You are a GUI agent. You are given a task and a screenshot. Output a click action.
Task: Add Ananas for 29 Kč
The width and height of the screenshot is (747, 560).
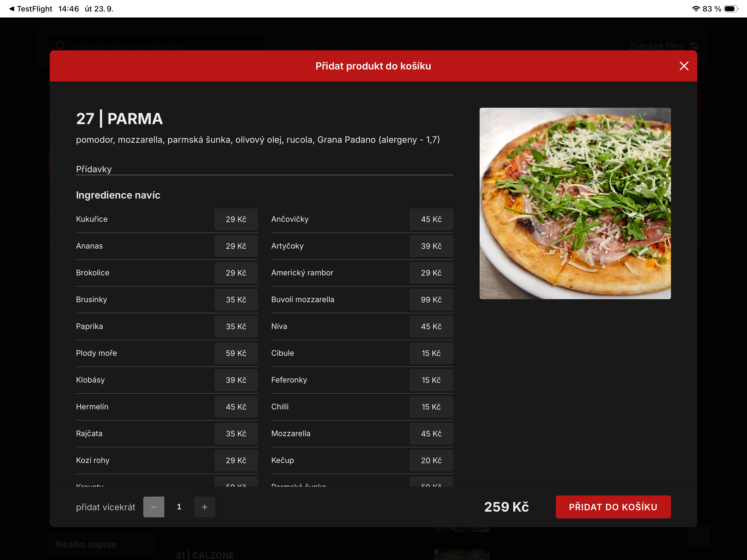[236, 246]
